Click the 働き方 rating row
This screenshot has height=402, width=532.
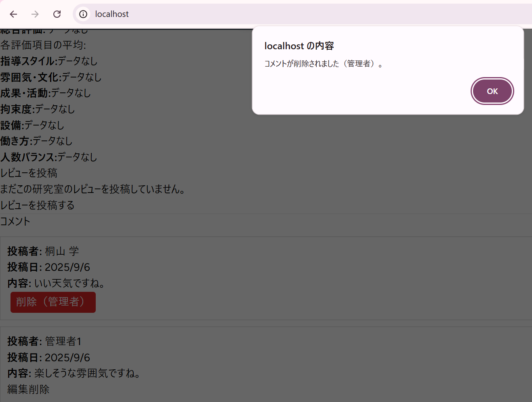(36, 141)
